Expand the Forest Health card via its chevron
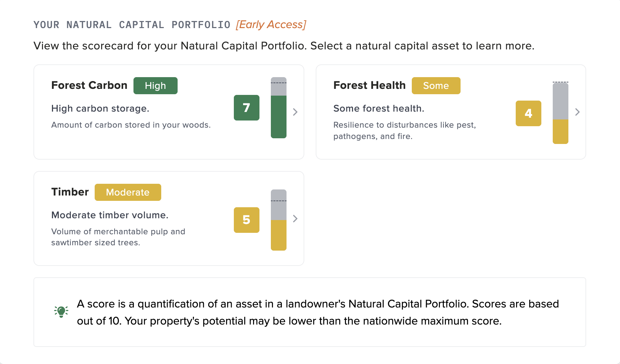Viewport: 620px width, 364px height. point(577,112)
